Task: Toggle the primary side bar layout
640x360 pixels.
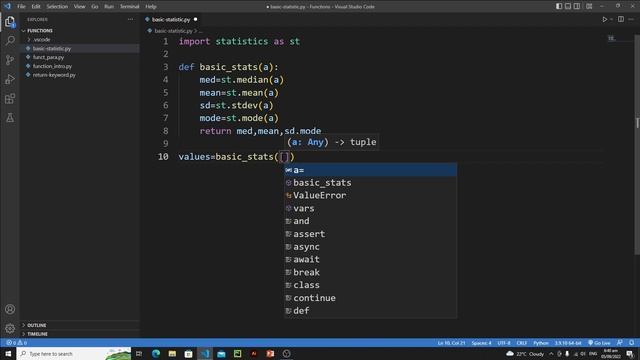Action: pyautogui.click(x=559, y=6)
